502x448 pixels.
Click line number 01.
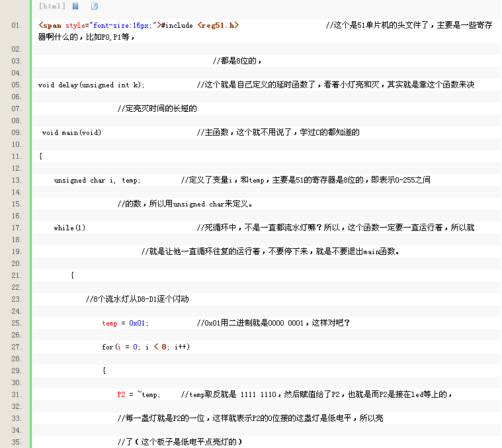pyautogui.click(x=17, y=25)
